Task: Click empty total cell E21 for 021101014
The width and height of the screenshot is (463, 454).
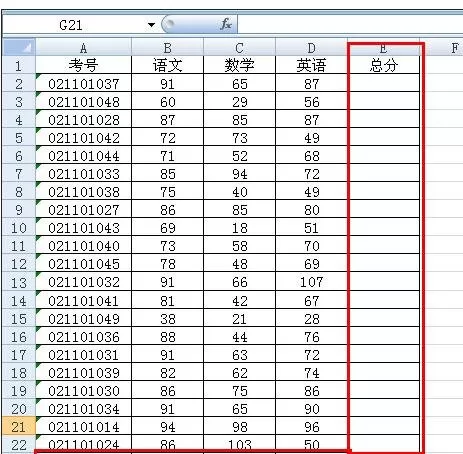Action: tap(384, 426)
